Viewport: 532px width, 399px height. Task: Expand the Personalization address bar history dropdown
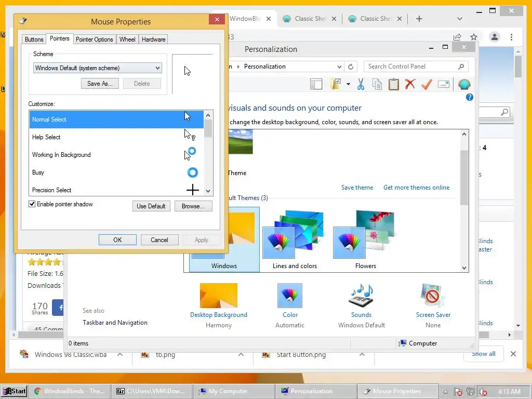pos(339,66)
